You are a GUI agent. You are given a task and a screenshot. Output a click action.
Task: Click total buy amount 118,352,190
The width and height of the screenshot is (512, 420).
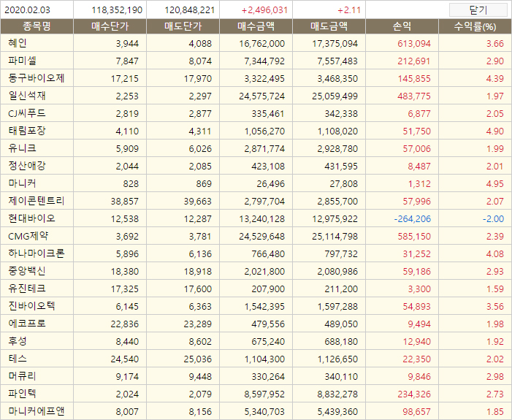pos(117,10)
